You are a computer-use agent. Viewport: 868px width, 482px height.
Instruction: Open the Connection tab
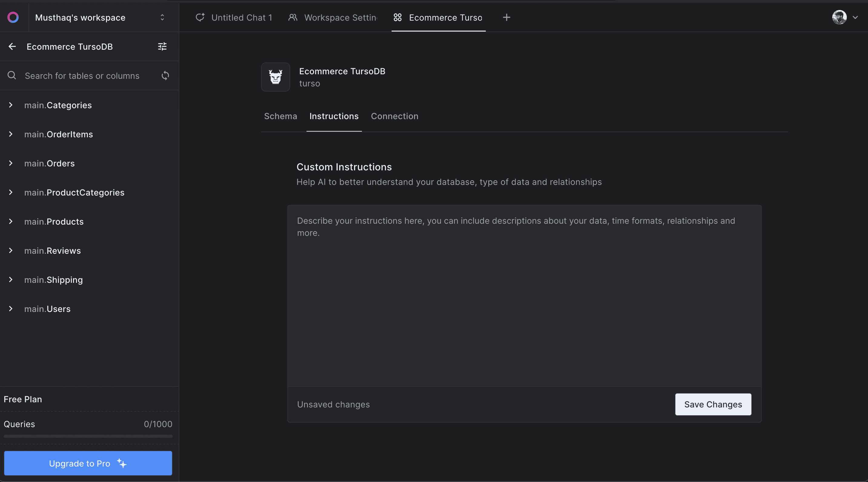click(x=395, y=116)
